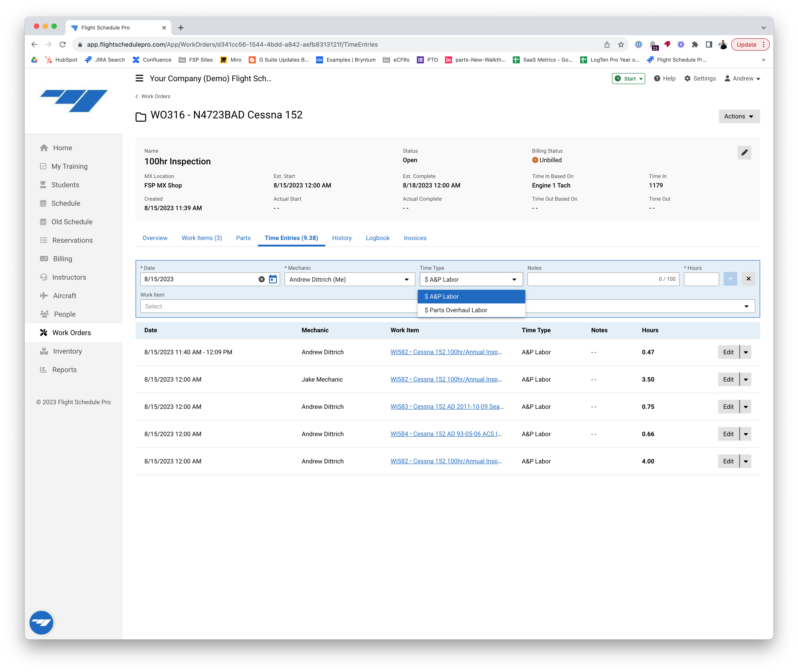Open WI584 AD 93-05-06 work item link
The width and height of the screenshot is (798, 672).
coord(446,433)
